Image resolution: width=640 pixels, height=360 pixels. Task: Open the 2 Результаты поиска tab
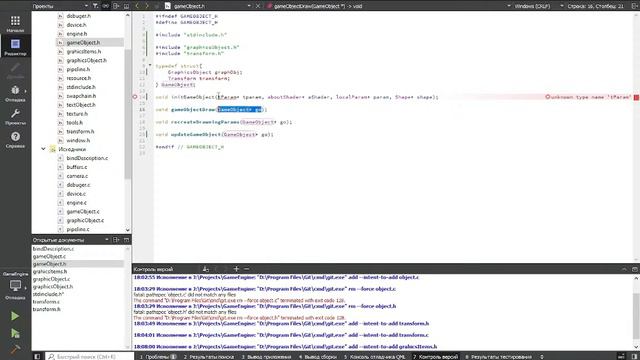[209, 356]
